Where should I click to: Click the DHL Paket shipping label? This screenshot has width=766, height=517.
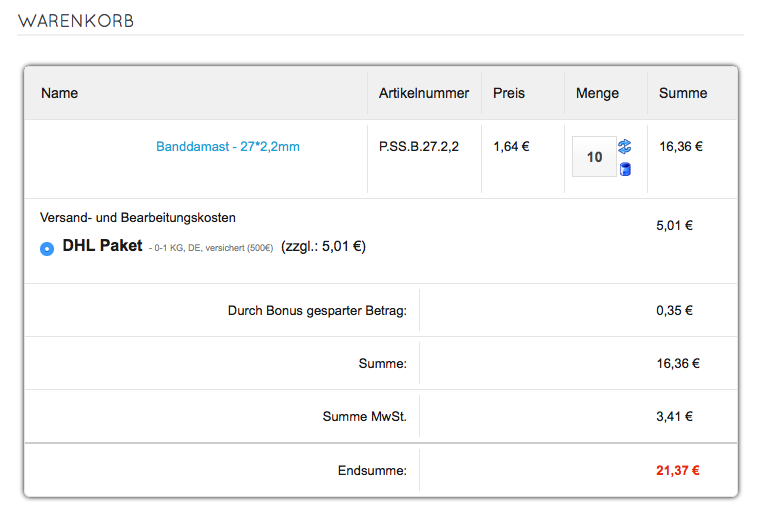tap(102, 245)
